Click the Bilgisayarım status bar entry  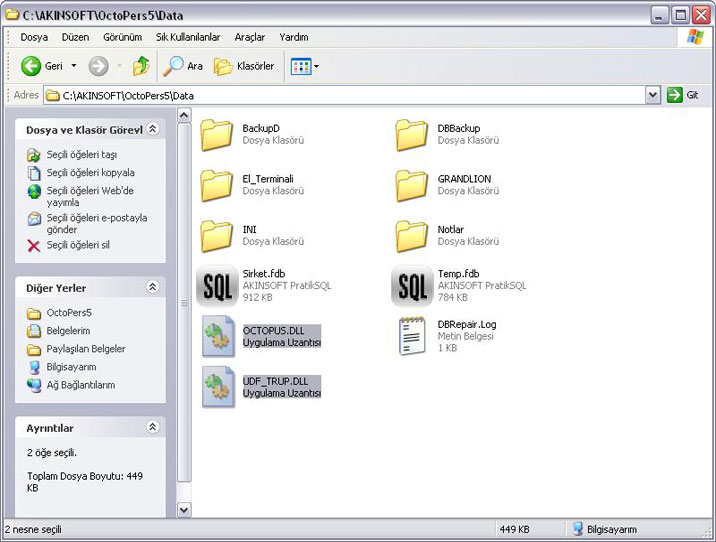tap(605, 530)
